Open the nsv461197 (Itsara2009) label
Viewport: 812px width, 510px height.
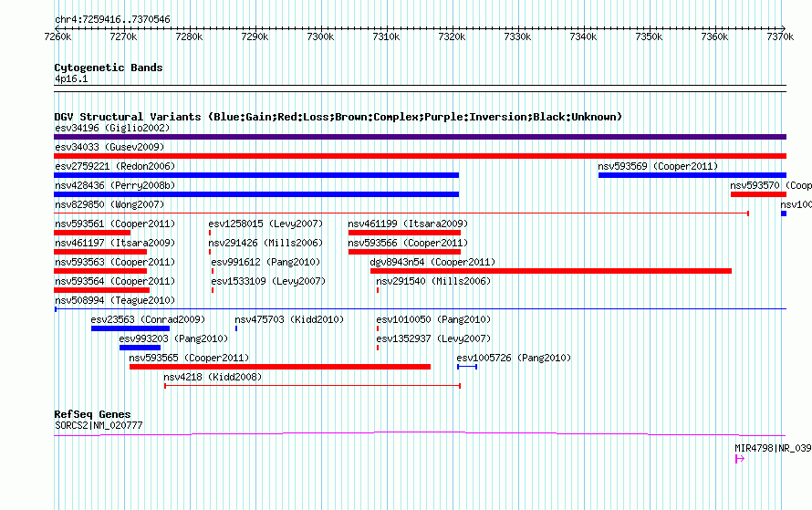115,243
